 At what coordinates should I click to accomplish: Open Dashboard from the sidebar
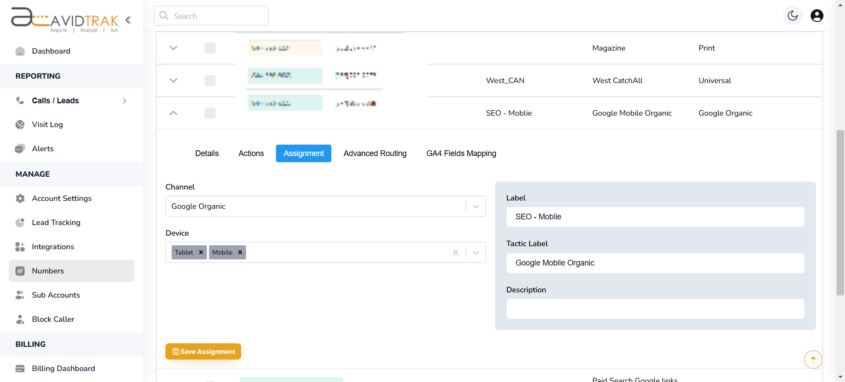pos(51,51)
